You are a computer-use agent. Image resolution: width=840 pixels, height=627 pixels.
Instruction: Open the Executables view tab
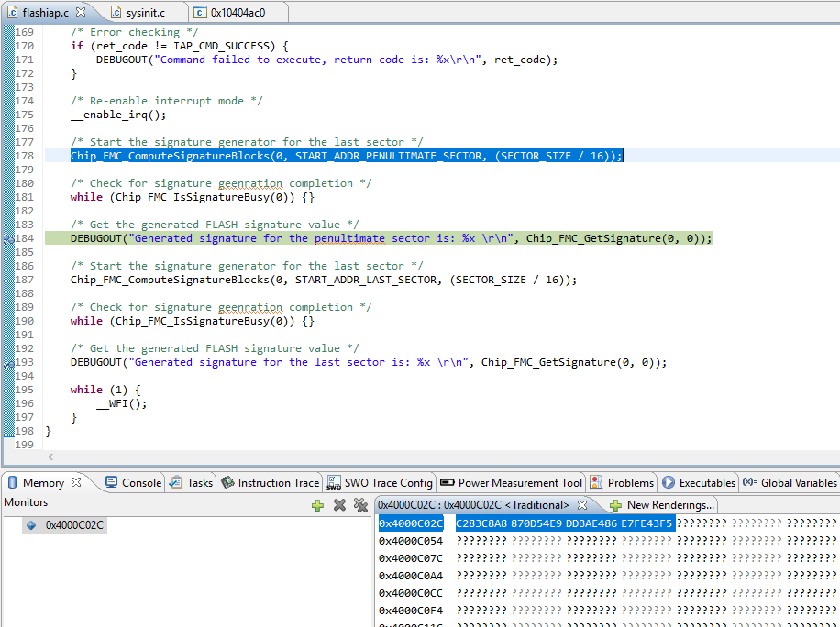pos(699,482)
